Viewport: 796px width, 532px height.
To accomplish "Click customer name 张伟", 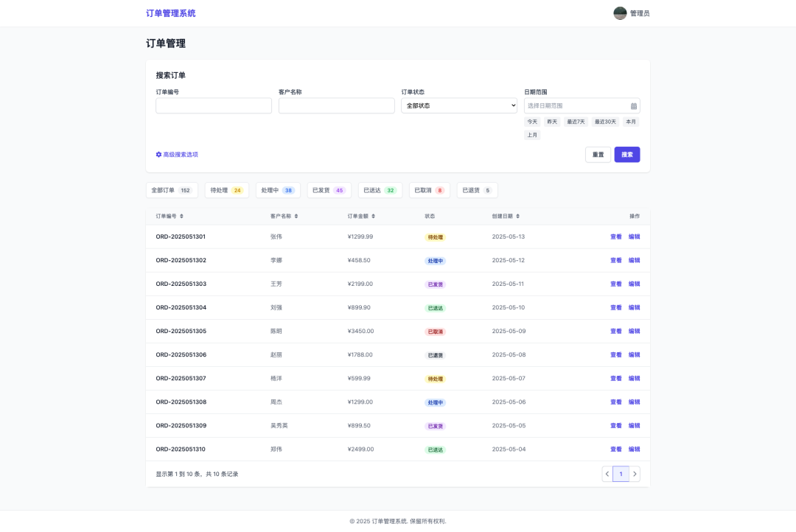I will click(276, 237).
